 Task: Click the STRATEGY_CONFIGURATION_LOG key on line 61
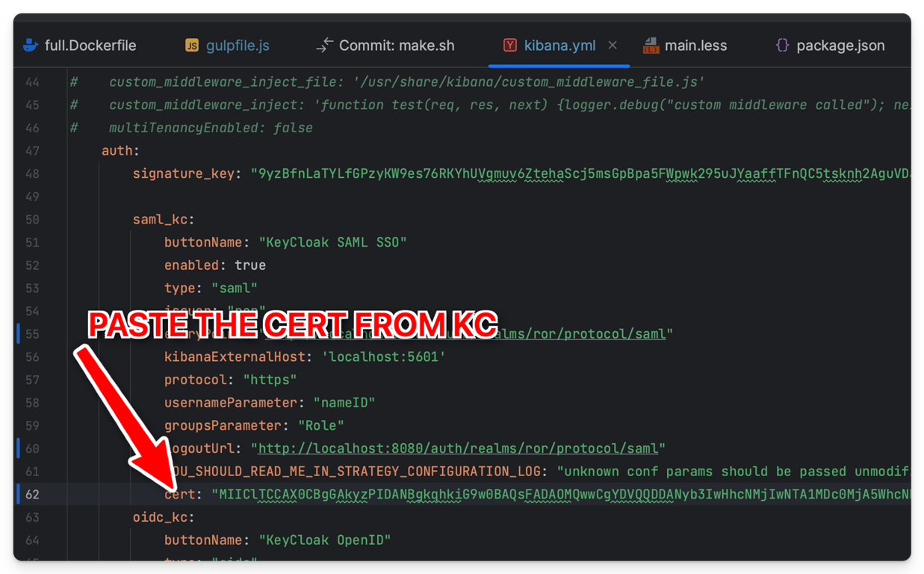tap(356, 471)
